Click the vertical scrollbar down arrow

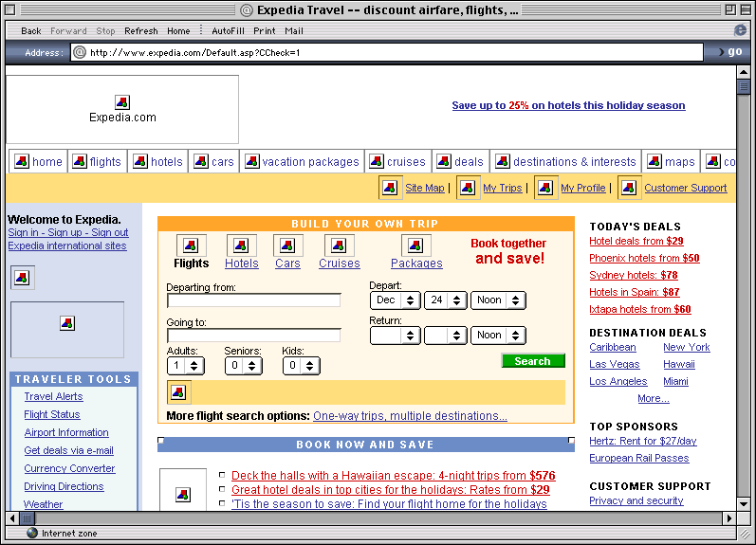coord(744,504)
